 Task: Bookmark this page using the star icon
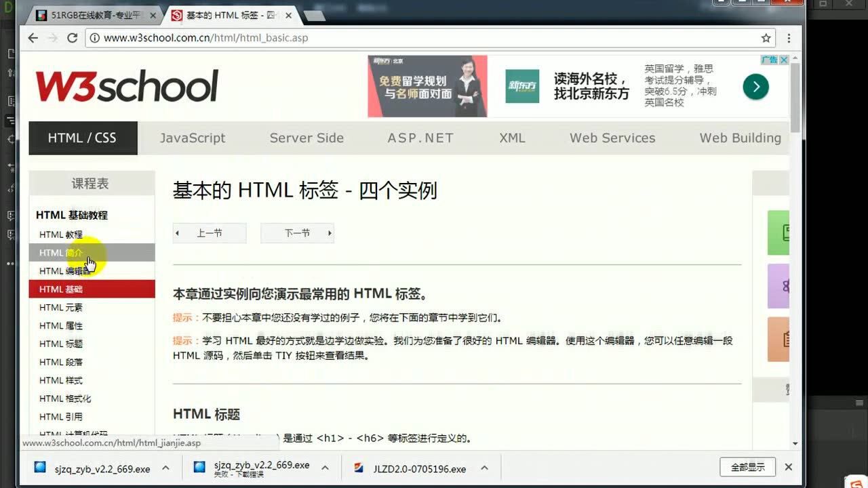766,38
